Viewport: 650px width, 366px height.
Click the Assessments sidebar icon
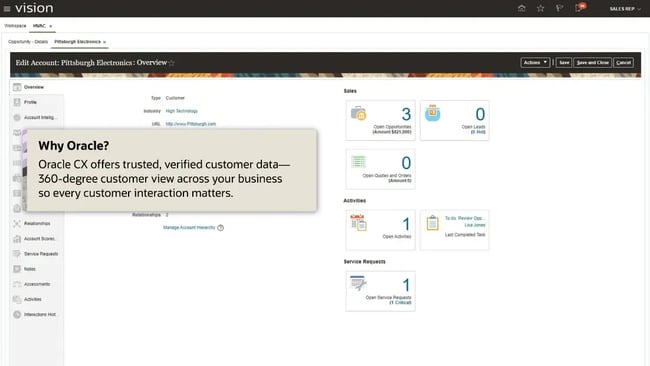[17, 284]
